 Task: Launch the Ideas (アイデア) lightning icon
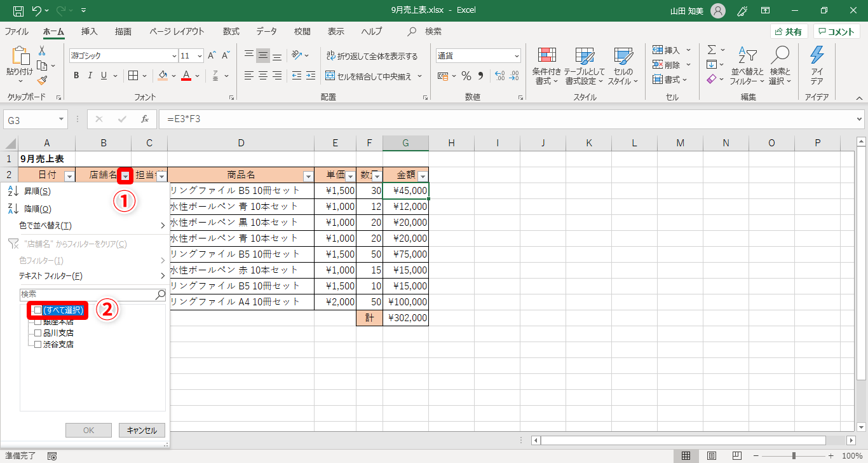tap(817, 66)
